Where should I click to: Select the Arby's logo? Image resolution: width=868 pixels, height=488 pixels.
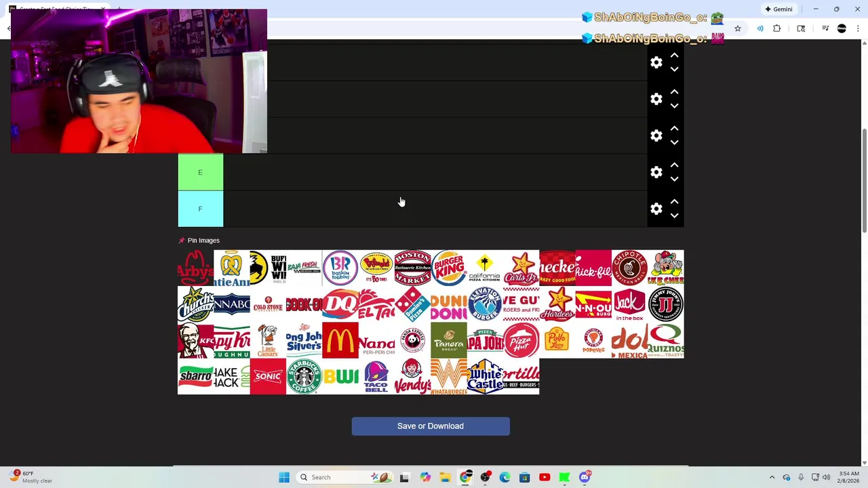[195, 268]
